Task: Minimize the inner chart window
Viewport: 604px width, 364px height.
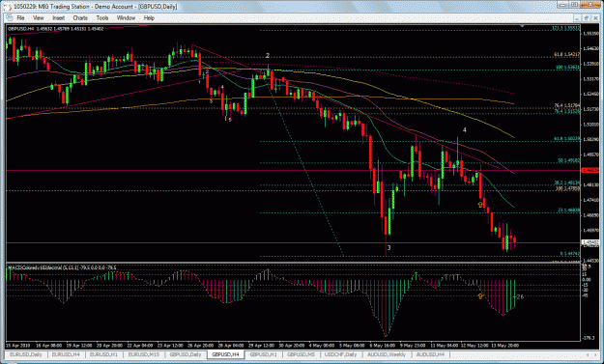Action: point(577,18)
